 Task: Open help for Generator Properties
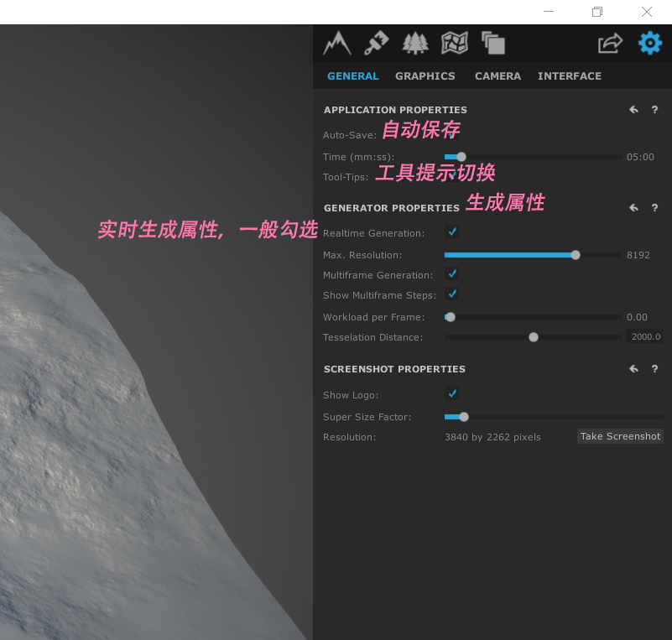654,207
